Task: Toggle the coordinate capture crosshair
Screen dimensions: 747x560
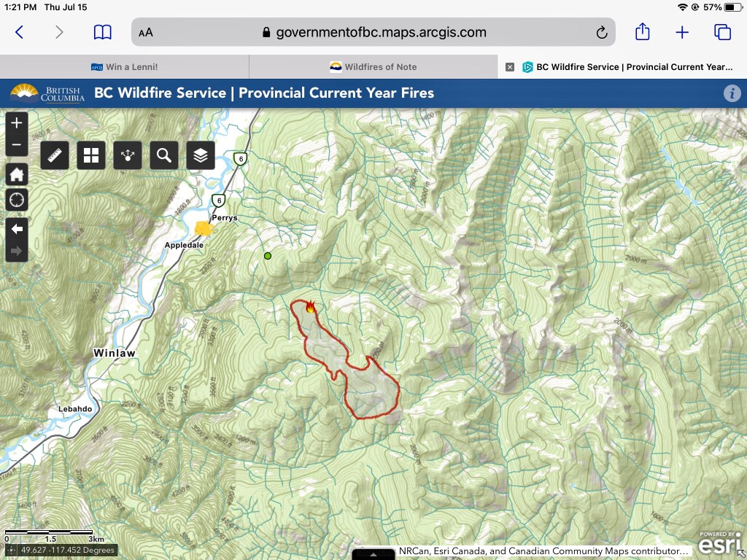Action: click(11, 551)
